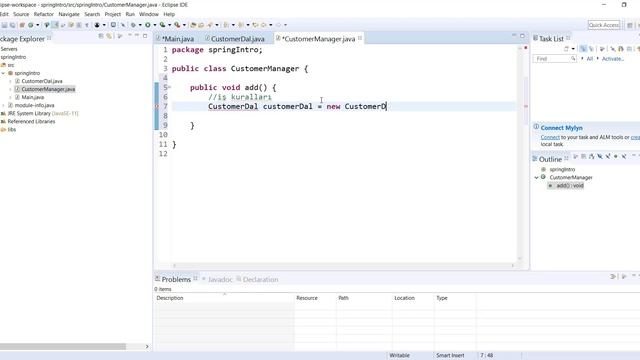Click the Location column header in Problems
Viewport: 640px width, 360px height.
413,298
